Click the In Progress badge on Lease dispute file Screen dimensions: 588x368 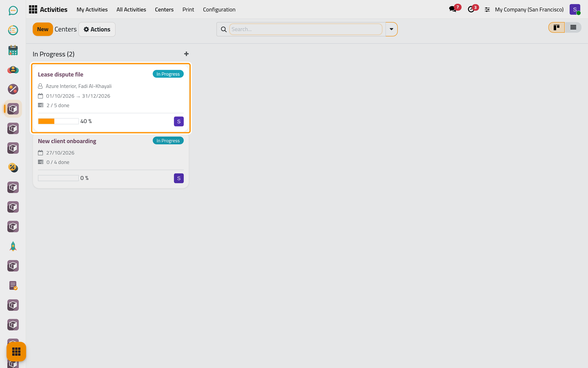coord(168,74)
